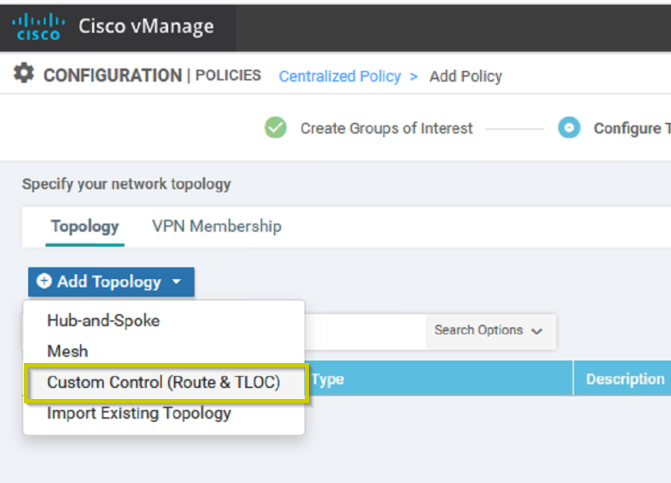Click the plus icon on Add Topology
Viewport: 671px width, 483px height.
pos(44,281)
